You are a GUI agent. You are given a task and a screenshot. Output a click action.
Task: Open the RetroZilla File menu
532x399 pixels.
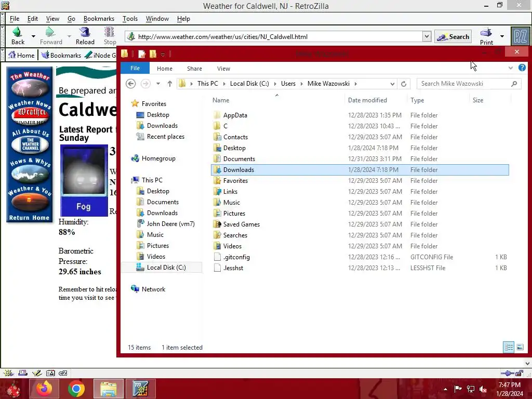coord(15,19)
